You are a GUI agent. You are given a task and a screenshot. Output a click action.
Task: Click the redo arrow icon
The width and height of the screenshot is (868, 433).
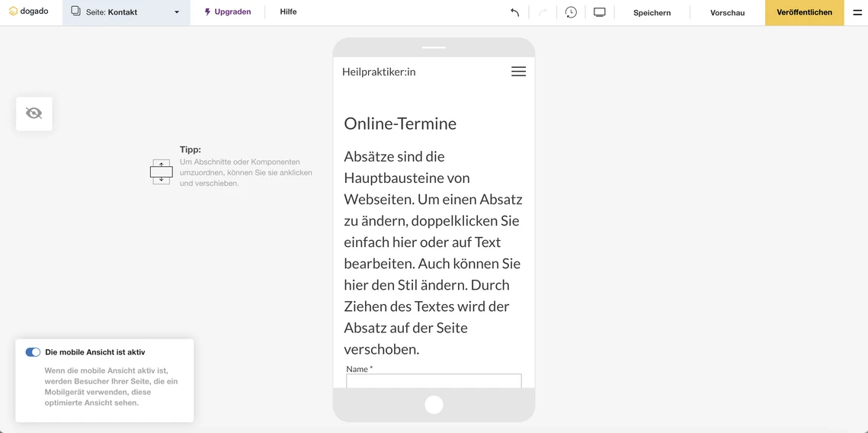543,12
